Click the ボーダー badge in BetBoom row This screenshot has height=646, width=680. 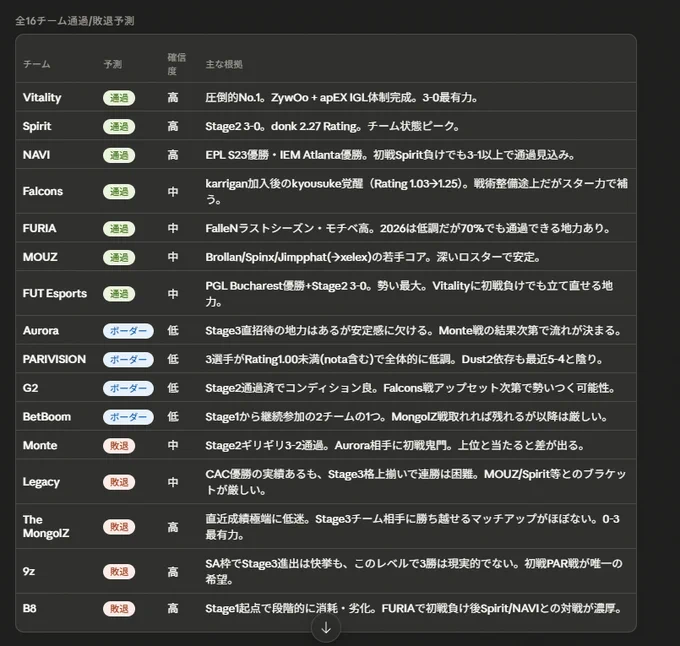128,417
